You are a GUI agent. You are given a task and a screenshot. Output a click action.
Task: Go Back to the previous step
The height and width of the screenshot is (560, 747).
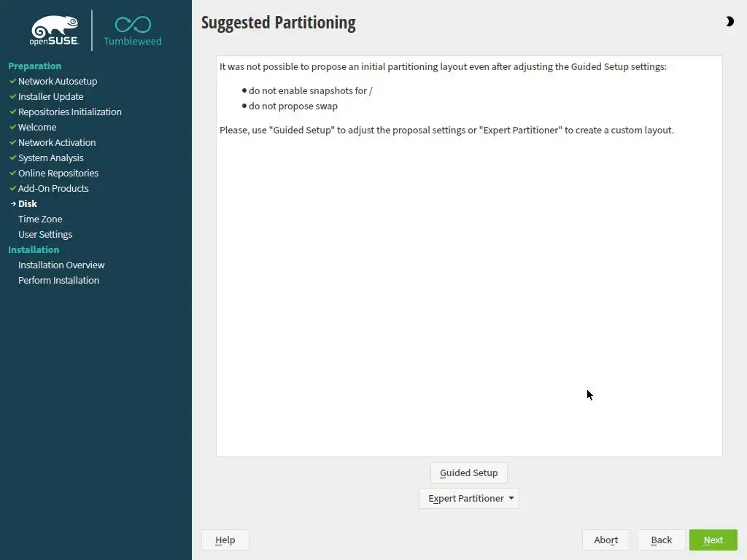pos(661,540)
